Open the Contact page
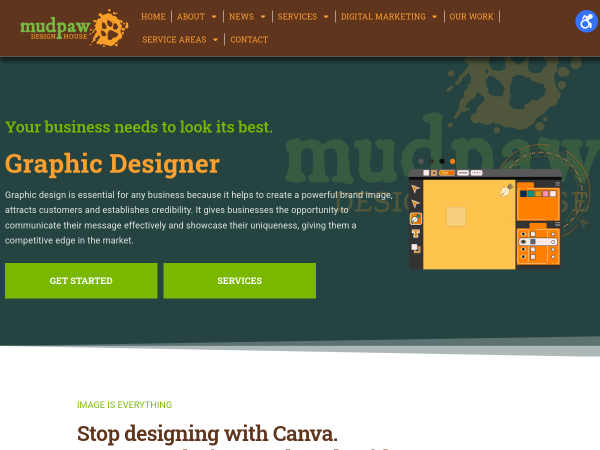 tap(249, 40)
